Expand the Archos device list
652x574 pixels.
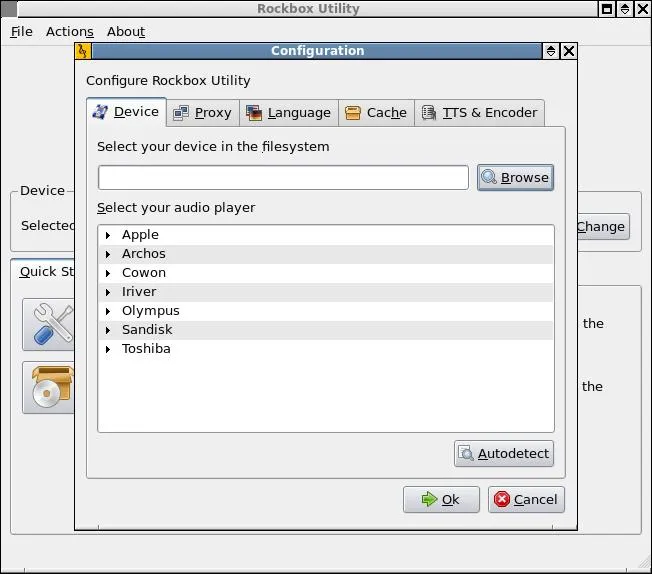point(108,254)
